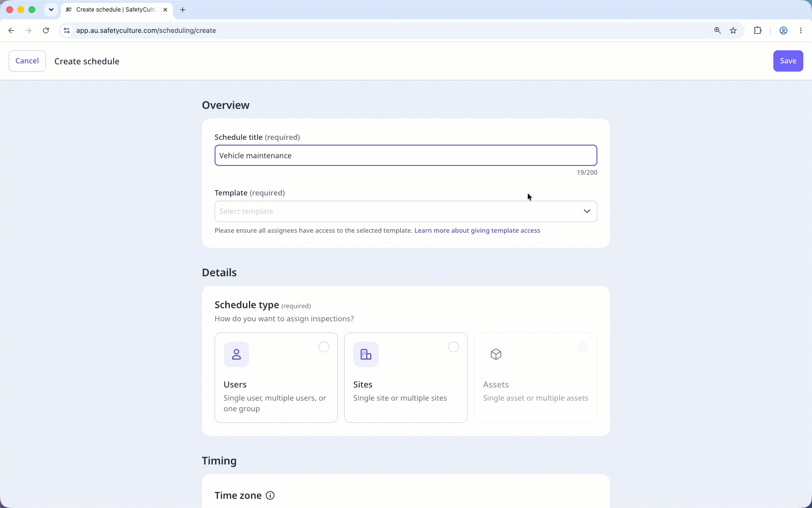Select the Sites schedule type radio

(x=453, y=347)
